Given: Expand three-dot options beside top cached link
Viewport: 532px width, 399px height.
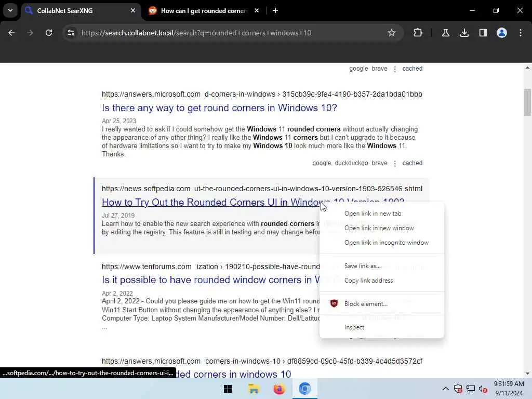Looking at the screenshot, I should [x=395, y=69].
